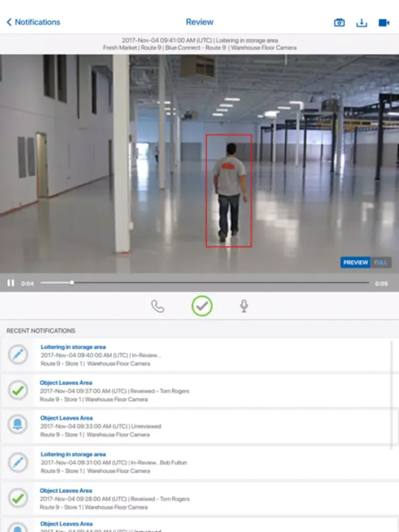Image resolution: width=399 pixels, height=532 pixels.
Task: Open Object Leaves Area 09:37:00 notification title
Action: [66, 383]
